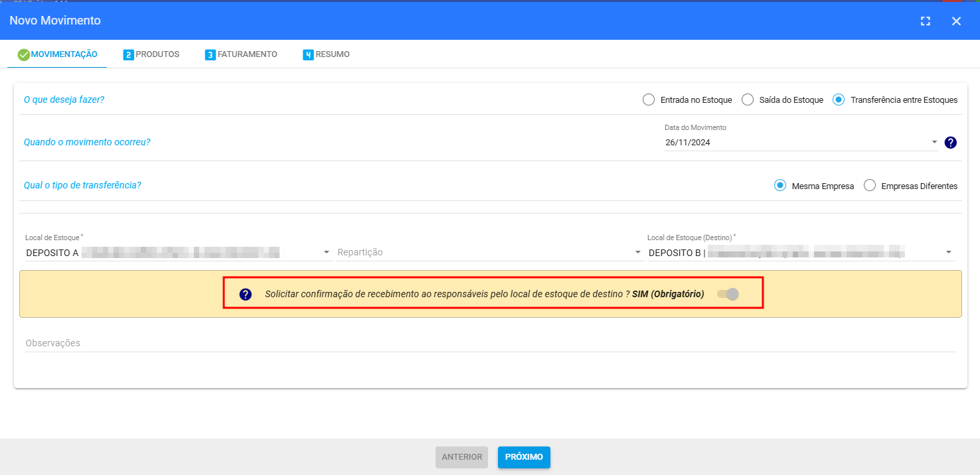Image resolution: width=980 pixels, height=475 pixels.
Task: Close the Novo Movimento dialog
Action: (x=956, y=21)
